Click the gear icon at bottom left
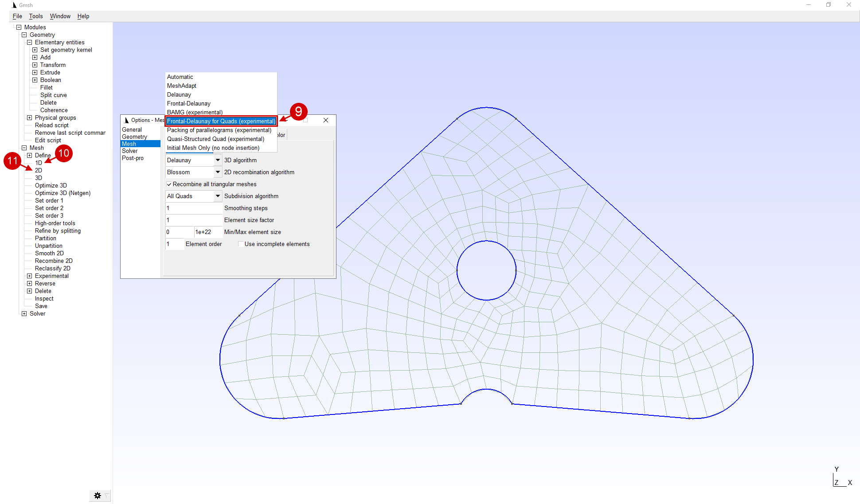860x504 pixels. [98, 496]
